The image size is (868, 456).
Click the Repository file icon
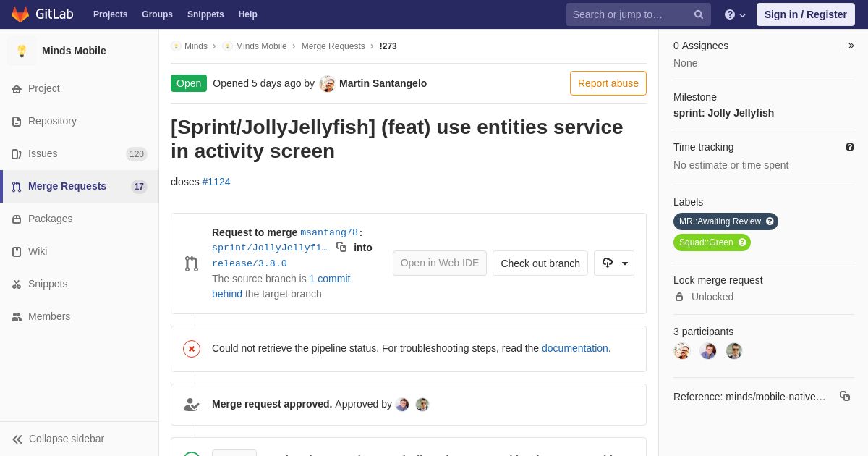(x=17, y=121)
